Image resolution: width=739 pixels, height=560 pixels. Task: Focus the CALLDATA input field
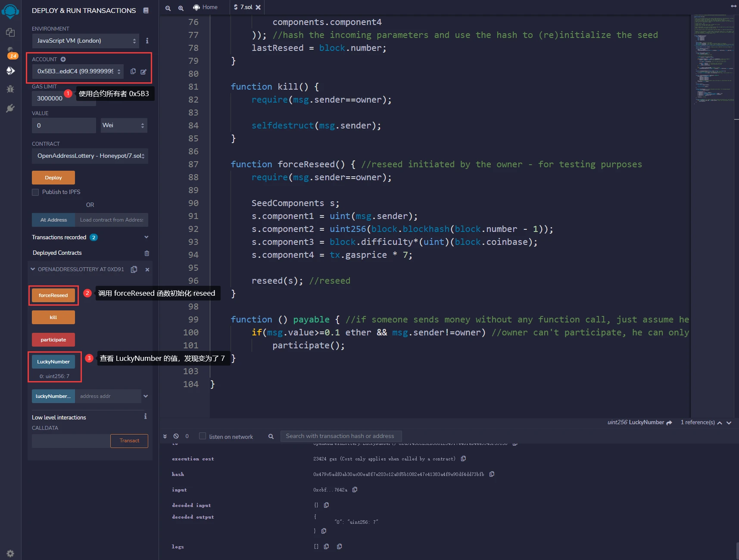coord(71,441)
